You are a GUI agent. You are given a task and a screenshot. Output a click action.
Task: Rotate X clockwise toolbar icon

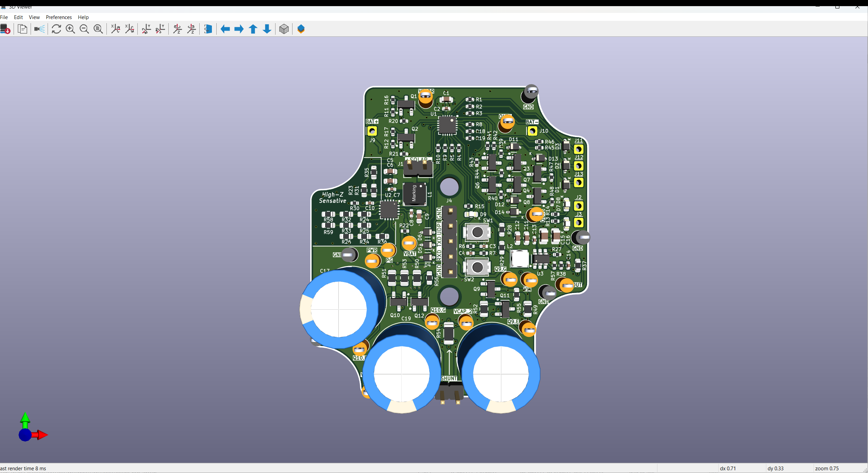click(115, 29)
